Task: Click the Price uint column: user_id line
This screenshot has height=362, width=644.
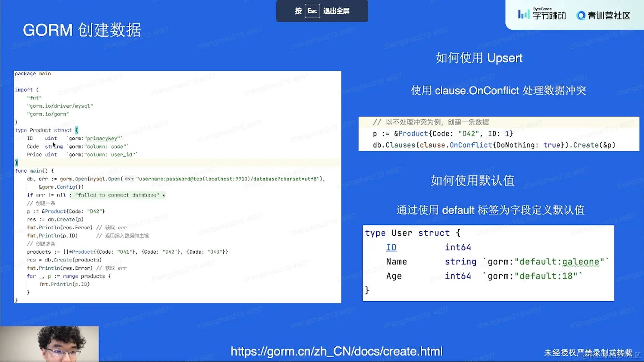Action: 82,154
